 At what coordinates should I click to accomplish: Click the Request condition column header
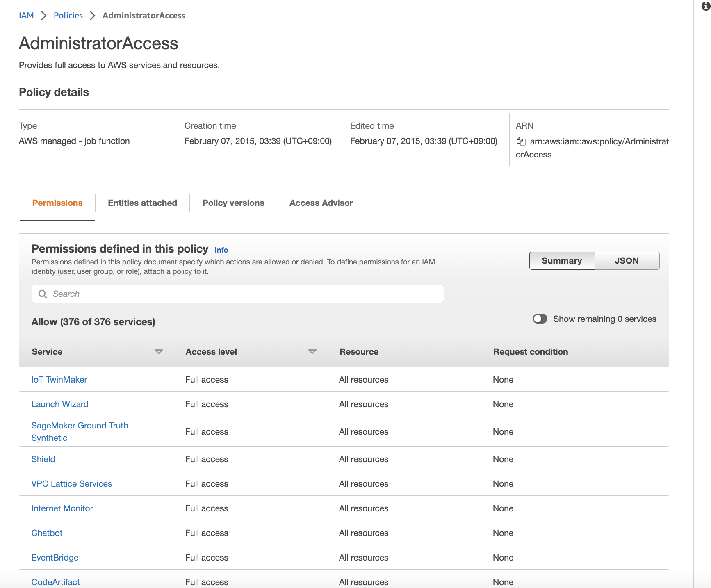click(x=531, y=352)
